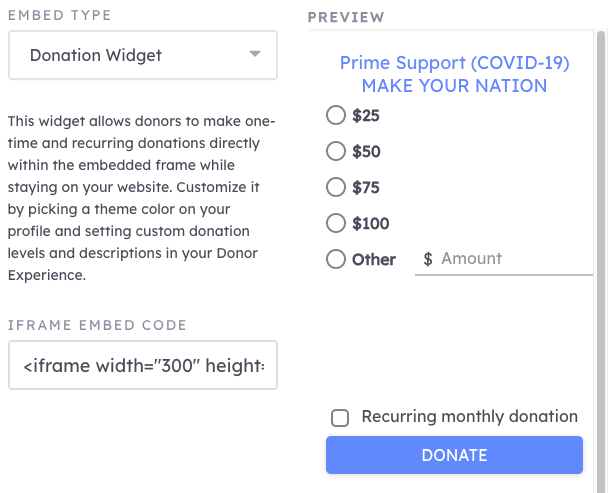Screen dimensions: 611x493
Task: Click the PREVIEW section heading
Action: click(x=345, y=18)
